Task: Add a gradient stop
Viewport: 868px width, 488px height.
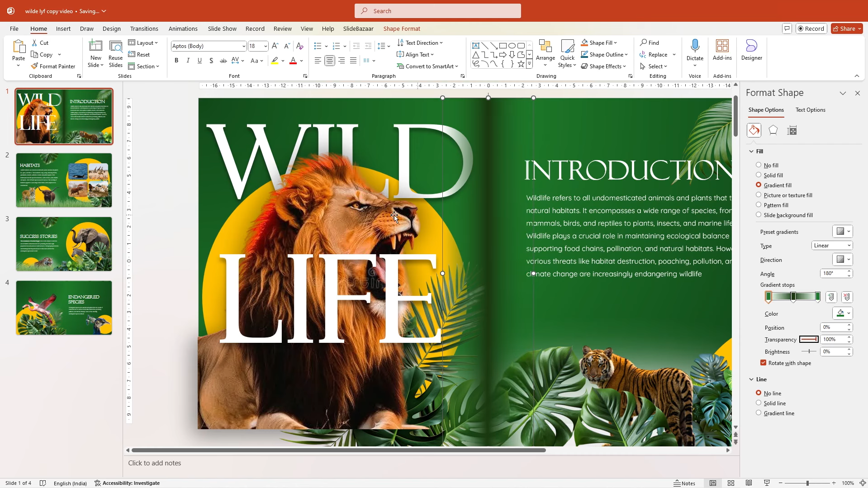Action: (x=831, y=297)
